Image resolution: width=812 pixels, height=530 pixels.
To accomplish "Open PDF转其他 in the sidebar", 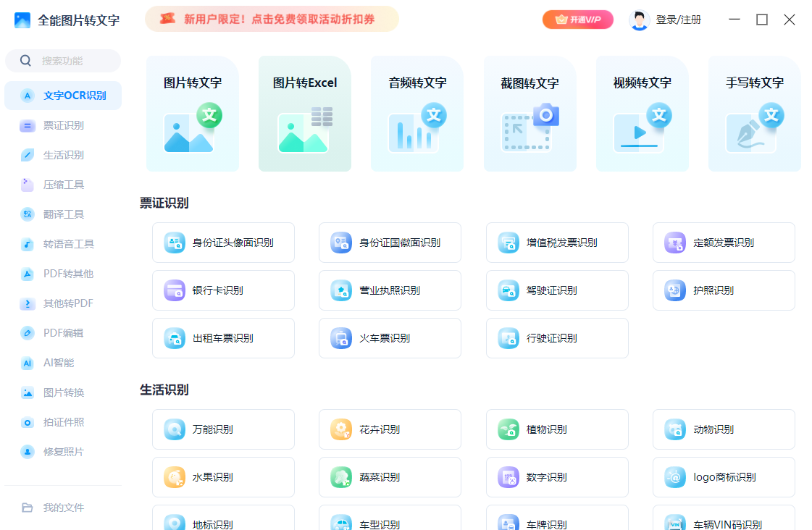I will pos(63,274).
